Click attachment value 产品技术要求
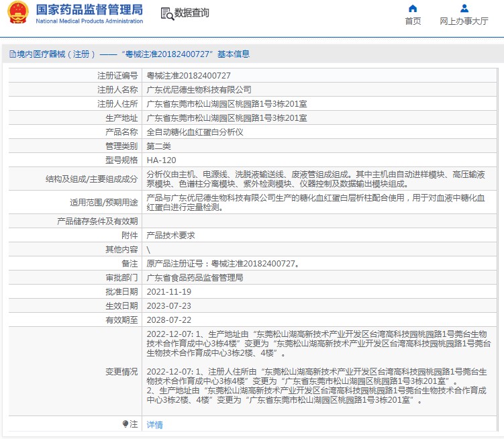The width and height of the screenshot is (504, 439). click(x=170, y=236)
